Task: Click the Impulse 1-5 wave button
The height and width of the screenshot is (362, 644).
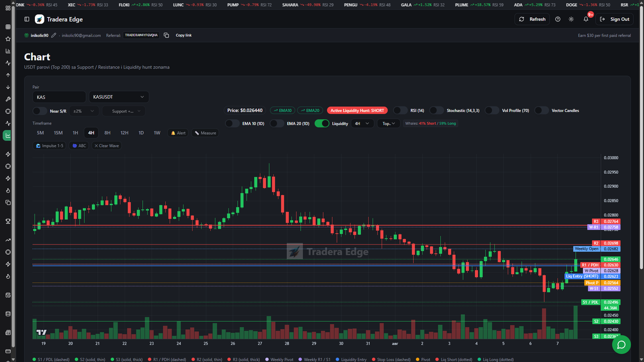Action: (50, 145)
